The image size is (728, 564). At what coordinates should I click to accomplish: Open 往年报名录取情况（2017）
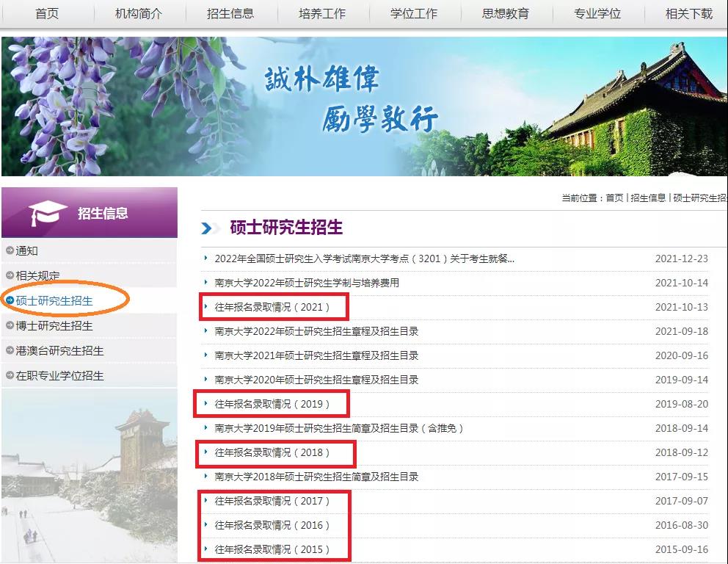coord(272,501)
